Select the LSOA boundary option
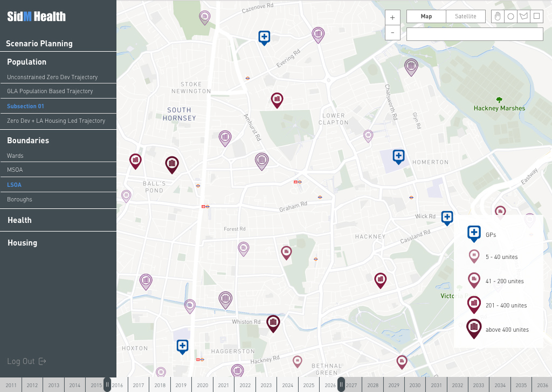The width and height of the screenshot is (552, 392). [15, 185]
